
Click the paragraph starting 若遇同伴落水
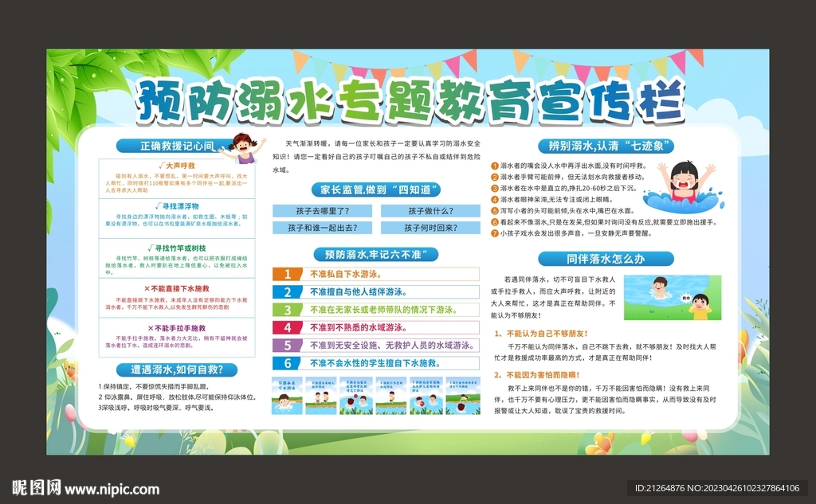point(553,297)
